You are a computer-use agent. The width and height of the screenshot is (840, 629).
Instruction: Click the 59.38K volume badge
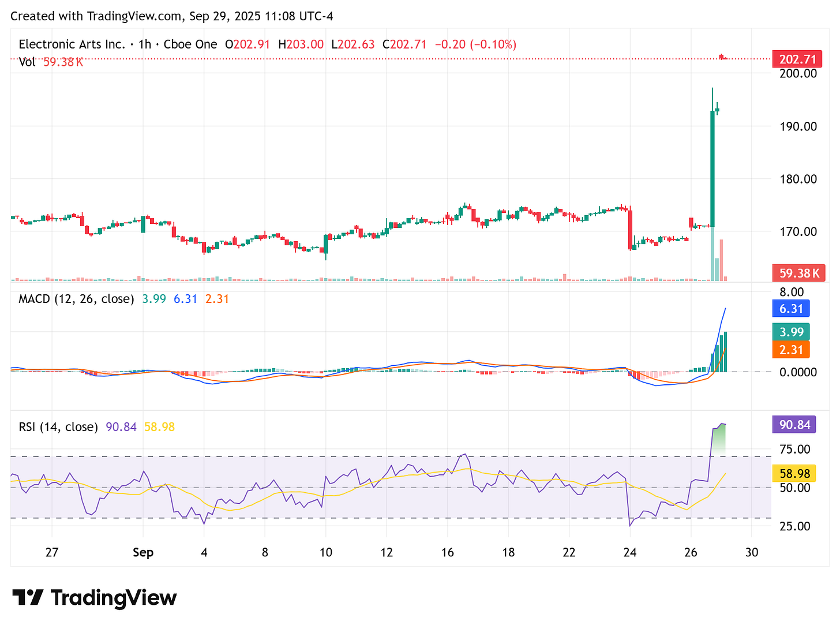click(798, 272)
